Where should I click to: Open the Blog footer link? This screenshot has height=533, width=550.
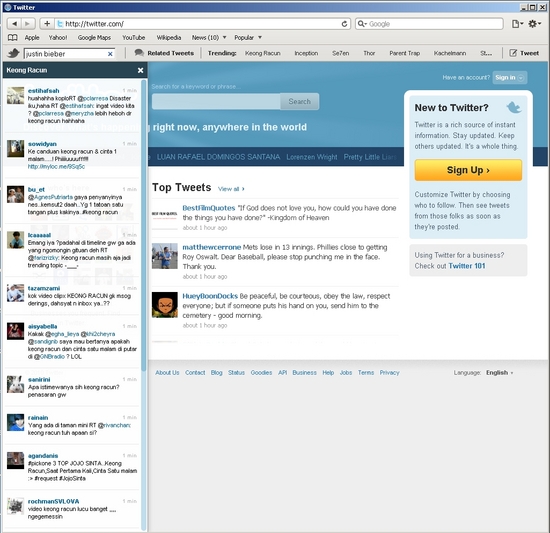pos(216,373)
